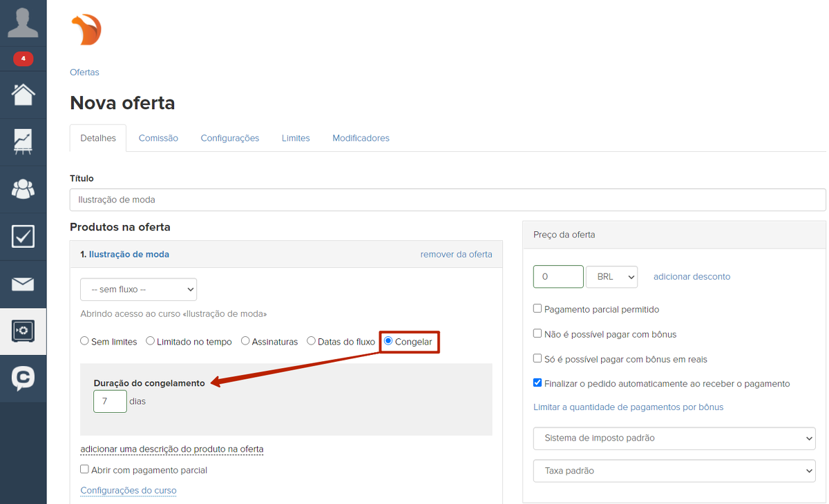This screenshot has width=829, height=504.
Task: Click the remover da oferta link
Action: pos(456,254)
